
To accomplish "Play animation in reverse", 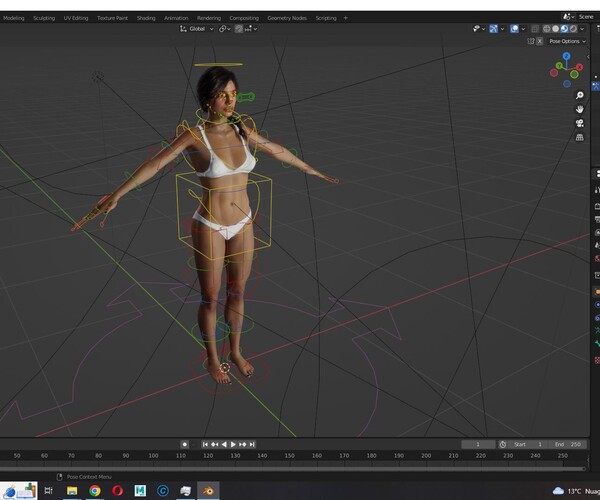I will click(224, 444).
